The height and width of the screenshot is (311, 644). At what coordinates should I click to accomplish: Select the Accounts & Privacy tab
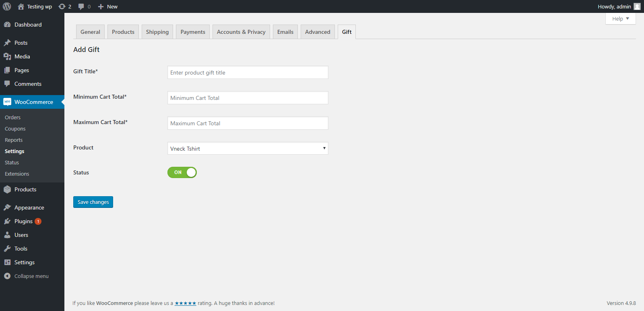coord(241,32)
